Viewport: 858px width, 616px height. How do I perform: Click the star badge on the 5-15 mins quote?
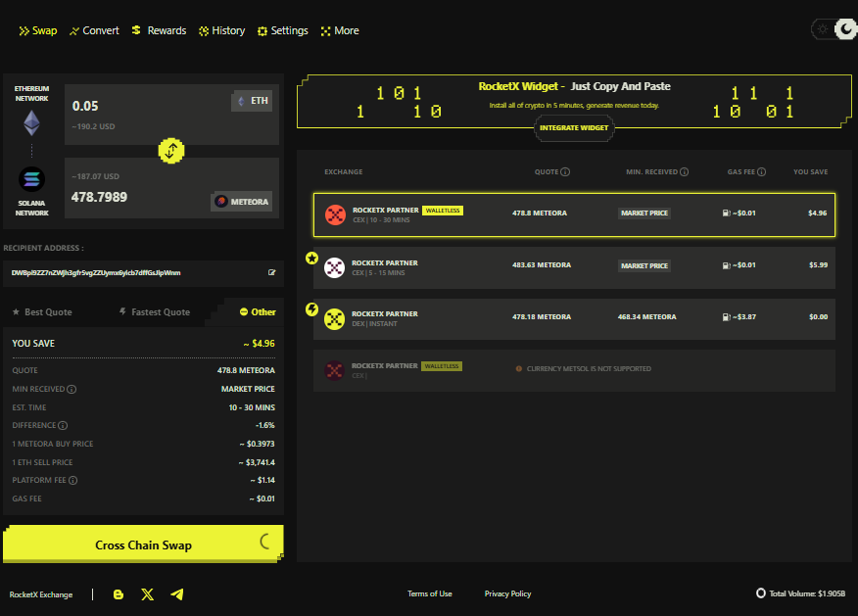click(x=311, y=259)
